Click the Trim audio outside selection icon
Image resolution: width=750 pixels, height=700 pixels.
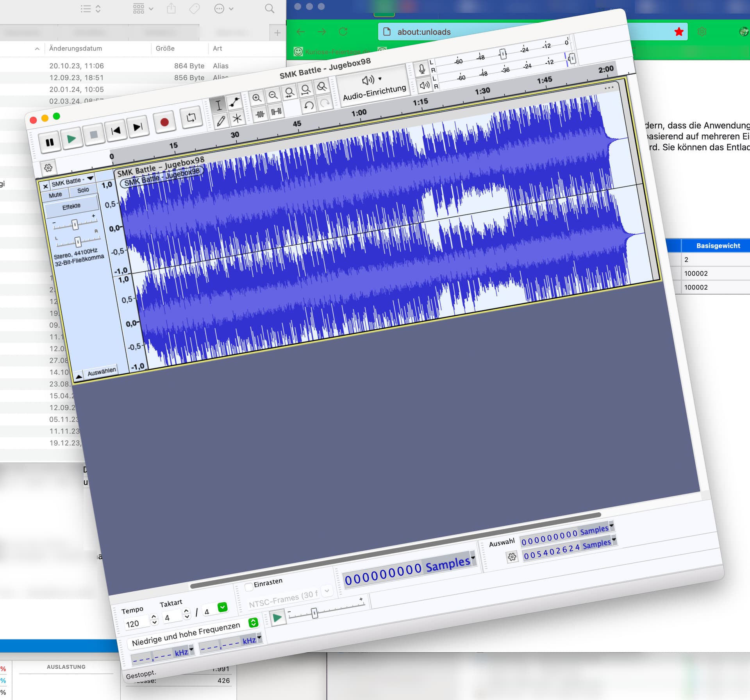260,114
